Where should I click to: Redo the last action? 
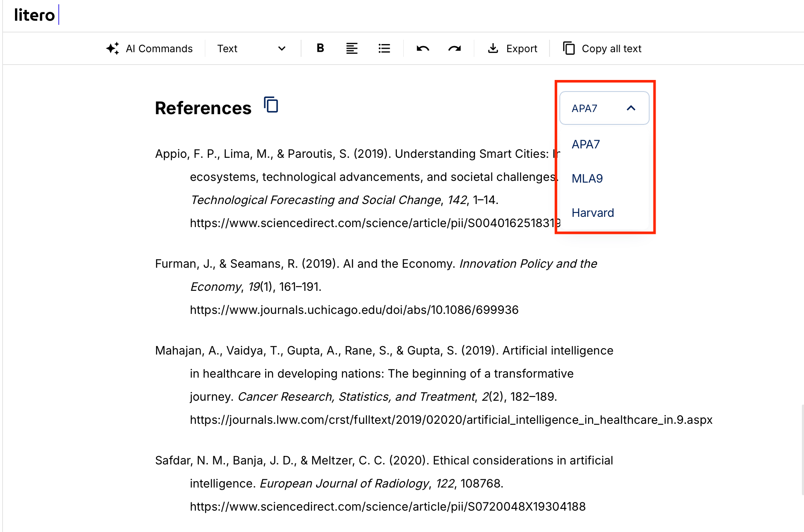point(454,48)
